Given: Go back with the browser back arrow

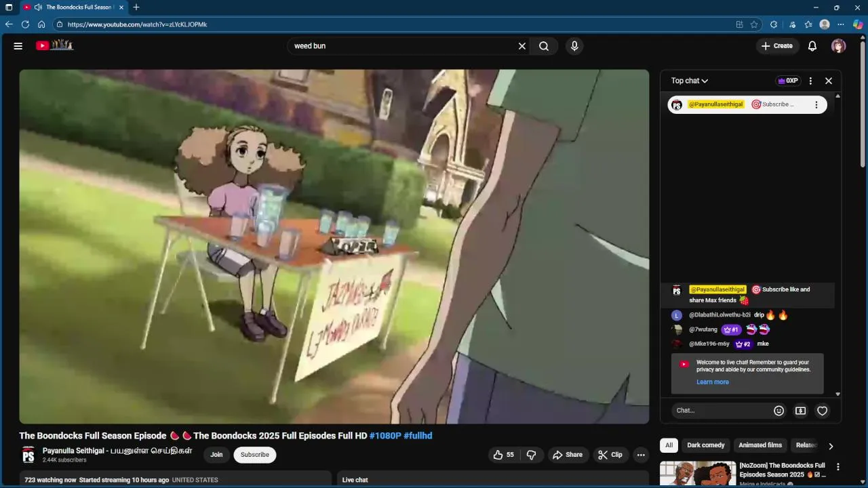Looking at the screenshot, I should point(9,24).
